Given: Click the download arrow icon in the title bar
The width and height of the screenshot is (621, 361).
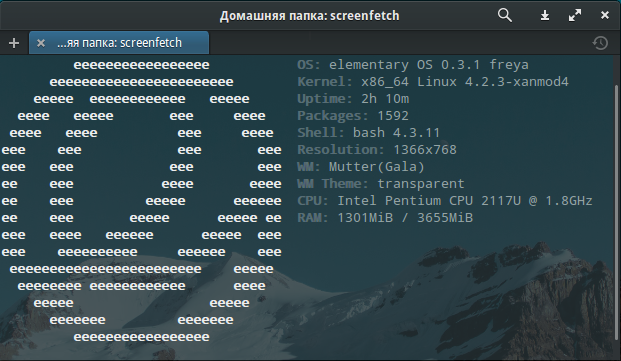Looking at the screenshot, I should coord(545,15).
